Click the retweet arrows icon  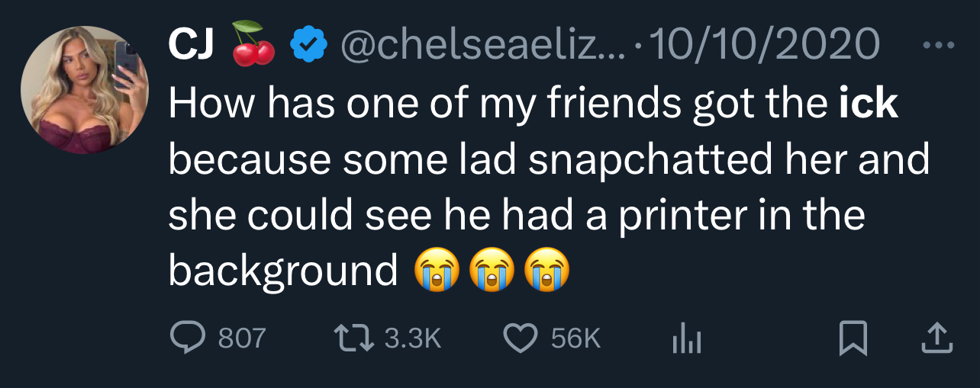click(354, 338)
